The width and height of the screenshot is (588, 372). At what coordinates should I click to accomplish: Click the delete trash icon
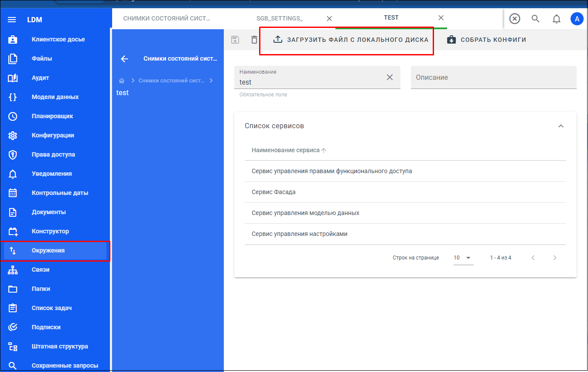click(x=254, y=40)
